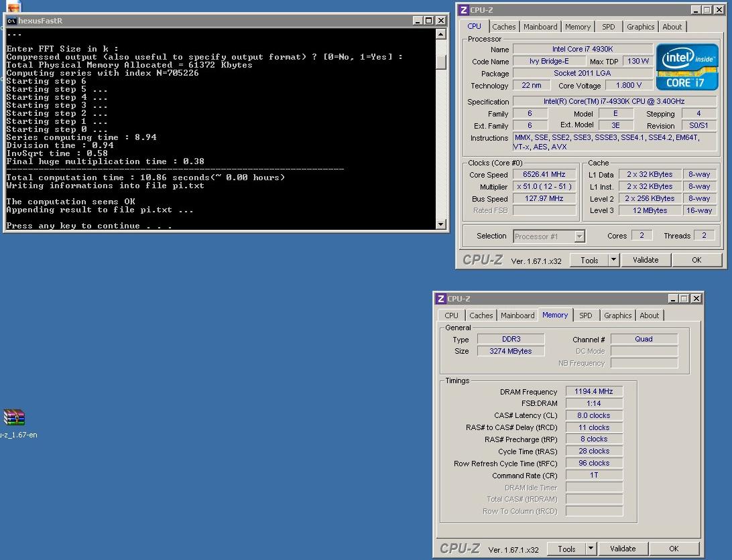Image resolution: width=732 pixels, height=560 pixels.
Task: Select the CPU tab in upper CPU-Z window
Action: click(x=475, y=26)
